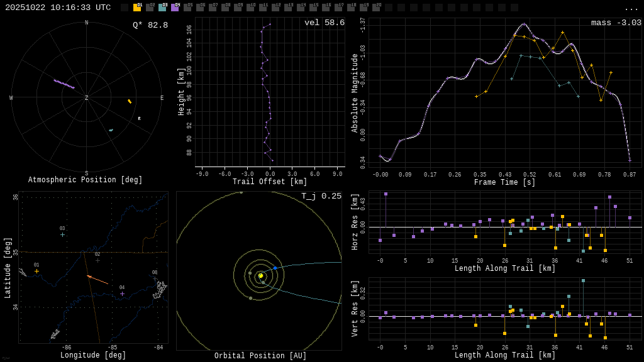Click the yellow track in sky plot
The width and height of the screenshot is (644, 362).
[130, 101]
